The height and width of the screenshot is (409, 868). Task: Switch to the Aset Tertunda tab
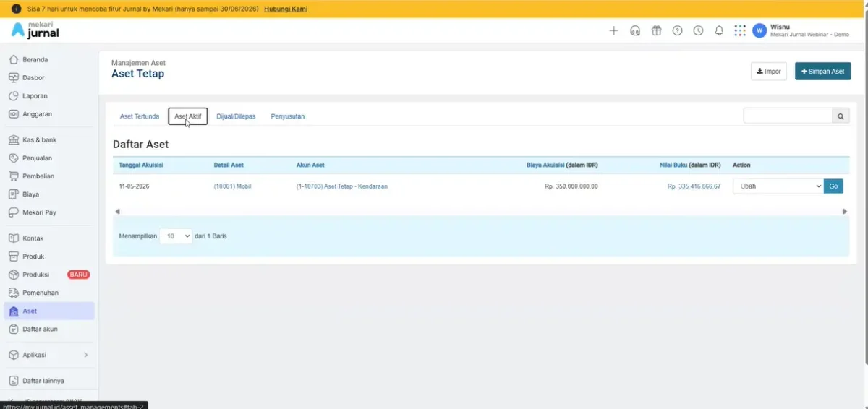pyautogui.click(x=140, y=116)
